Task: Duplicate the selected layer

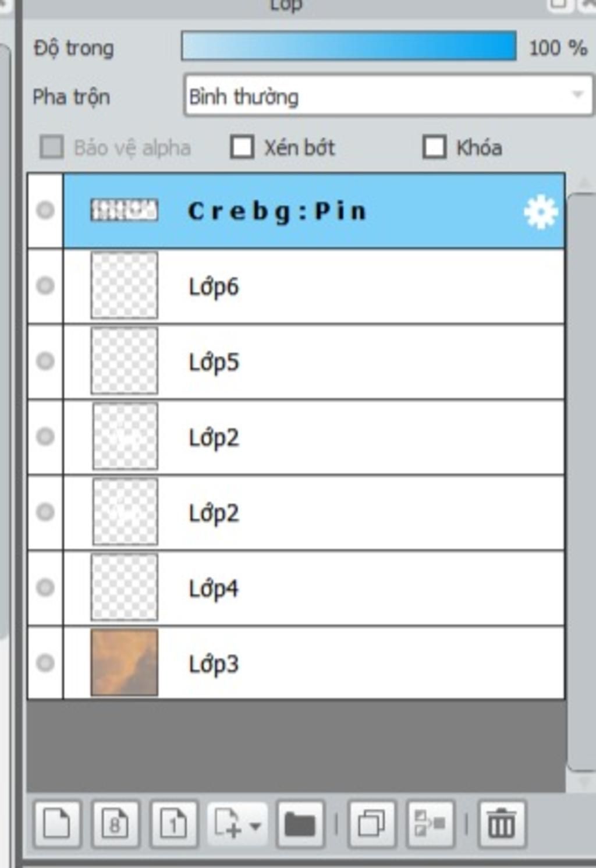Action: pyautogui.click(x=371, y=824)
